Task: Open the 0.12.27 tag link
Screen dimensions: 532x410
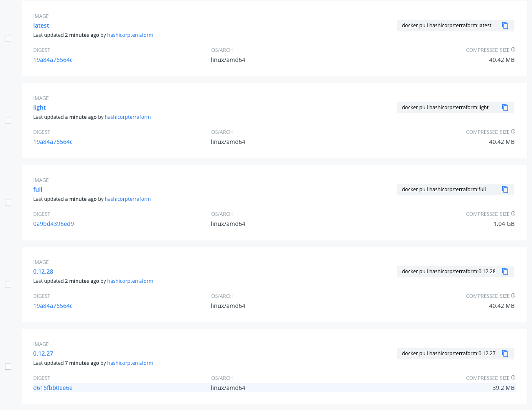Action: [x=43, y=354]
